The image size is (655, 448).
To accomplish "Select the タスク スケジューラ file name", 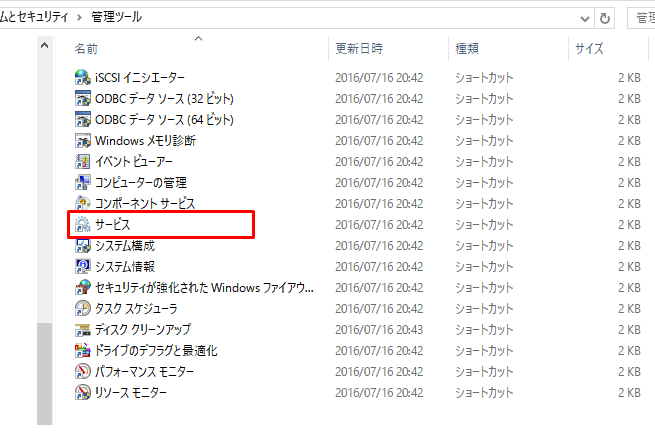I will coord(136,308).
